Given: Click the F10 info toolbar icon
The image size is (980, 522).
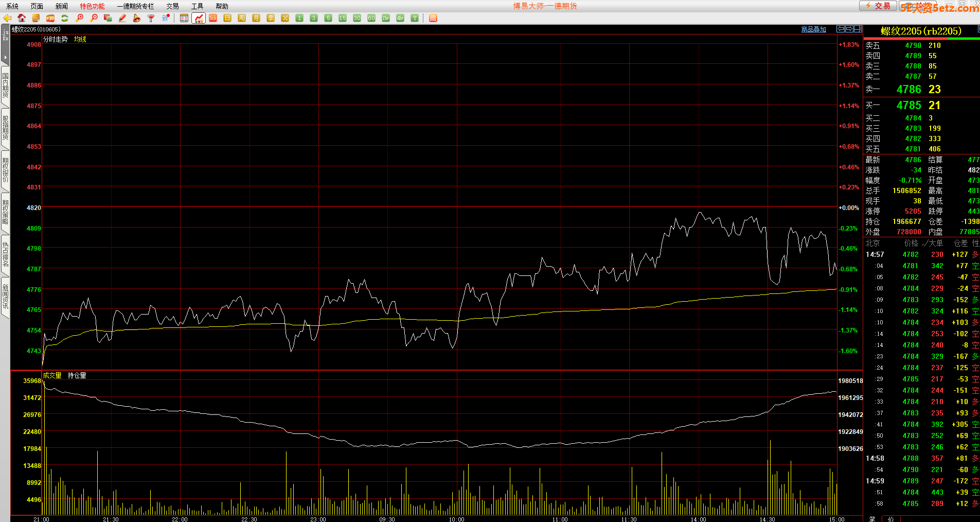Looking at the screenshot, I should [50, 18].
